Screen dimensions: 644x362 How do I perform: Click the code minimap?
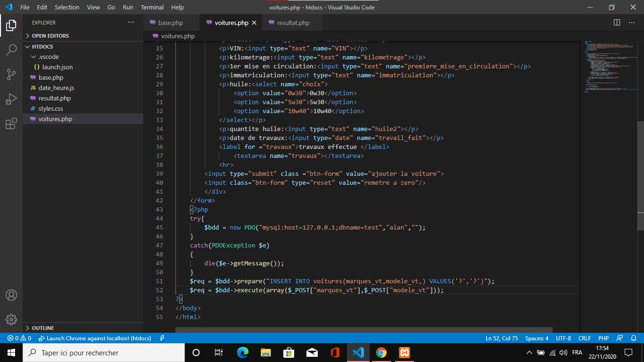tap(609, 66)
